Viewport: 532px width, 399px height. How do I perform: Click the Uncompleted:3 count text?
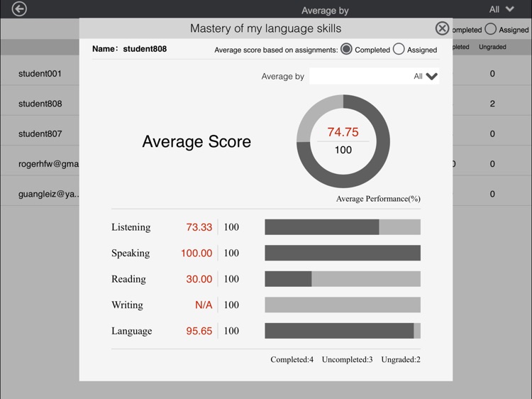pos(347,360)
